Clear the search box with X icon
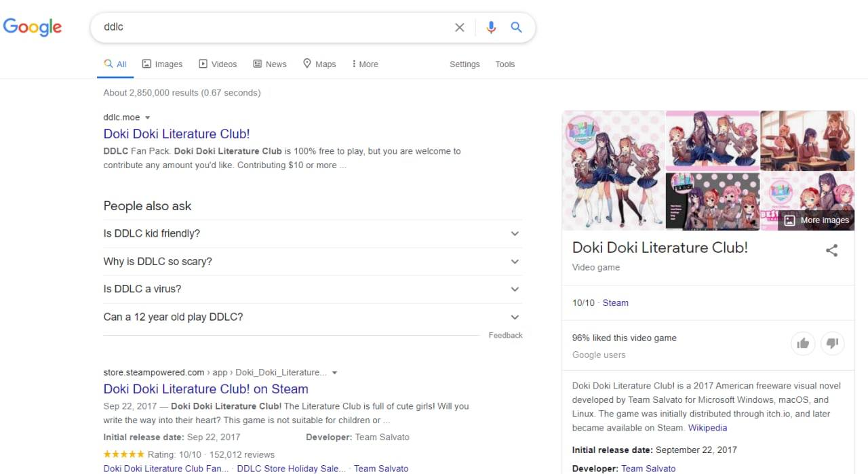 [460, 27]
